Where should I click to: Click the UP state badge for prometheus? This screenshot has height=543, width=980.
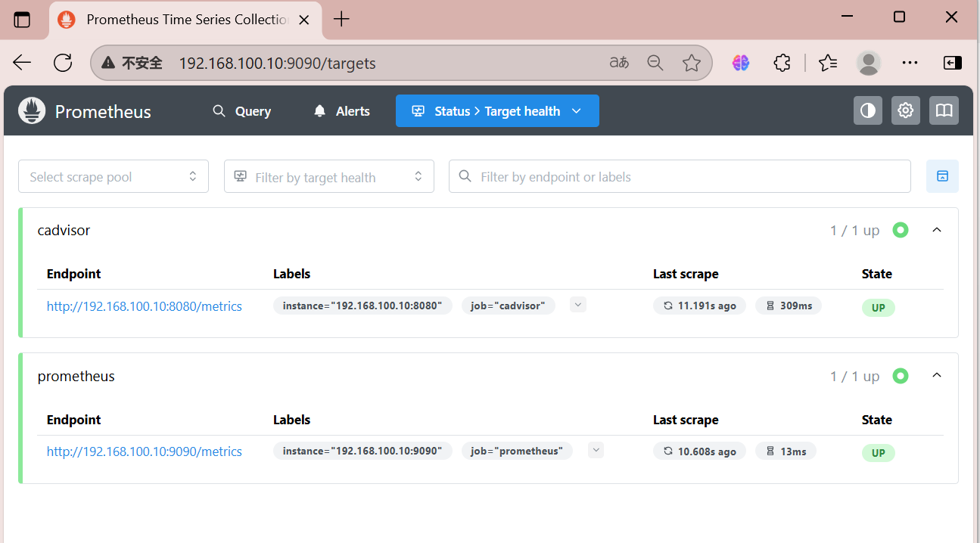pos(878,453)
